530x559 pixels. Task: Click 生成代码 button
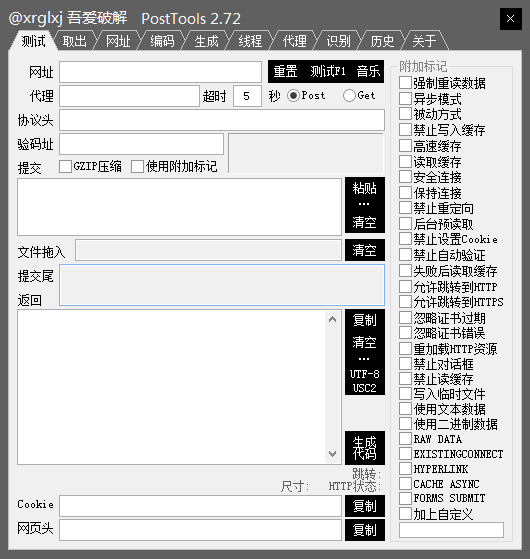click(365, 448)
